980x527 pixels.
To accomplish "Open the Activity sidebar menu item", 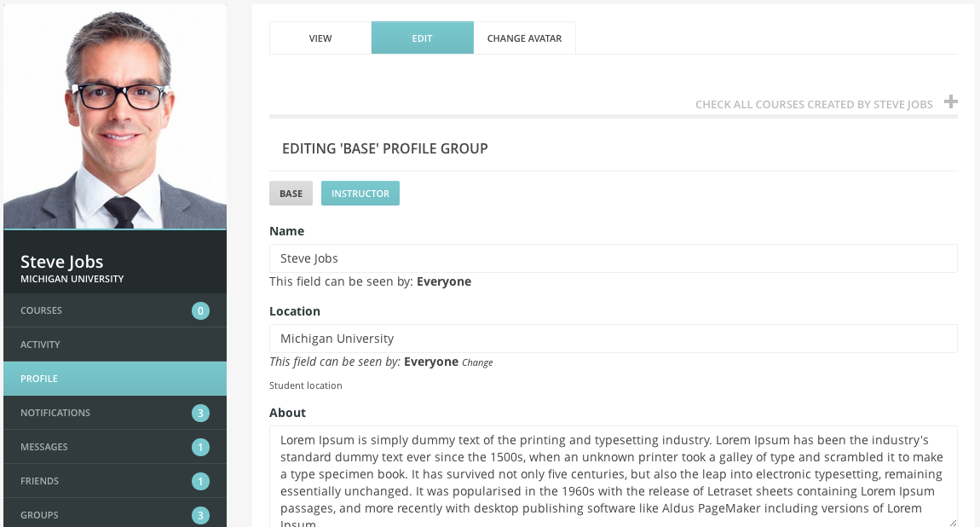I will pyautogui.click(x=115, y=345).
